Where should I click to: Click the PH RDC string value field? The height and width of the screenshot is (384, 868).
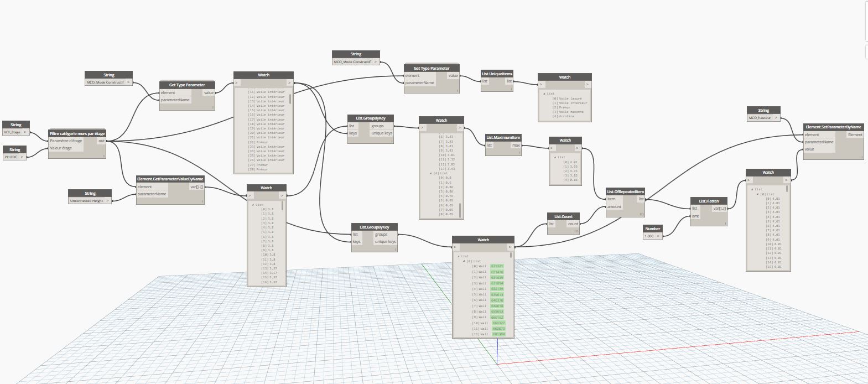12,157
